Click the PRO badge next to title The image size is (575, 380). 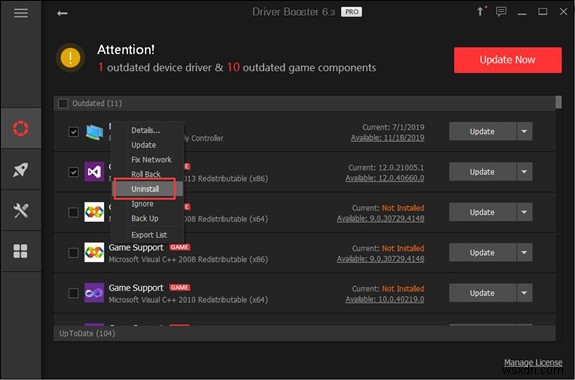pos(352,12)
